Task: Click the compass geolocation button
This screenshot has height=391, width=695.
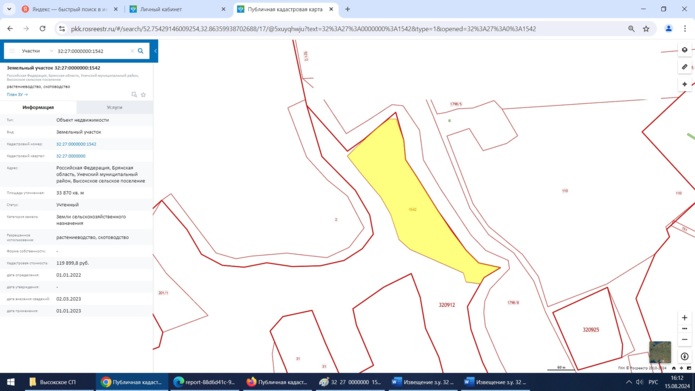Action: point(684,356)
